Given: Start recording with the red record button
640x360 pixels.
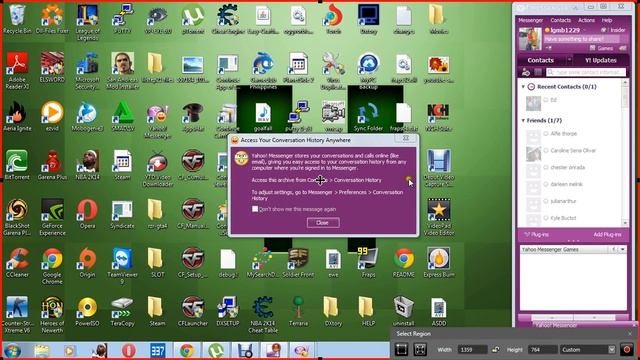Looking at the screenshot, I should click(x=627, y=349).
